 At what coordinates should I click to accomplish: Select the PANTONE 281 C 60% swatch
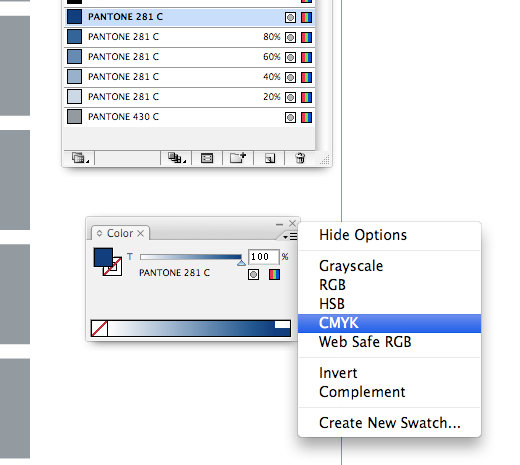[190, 57]
